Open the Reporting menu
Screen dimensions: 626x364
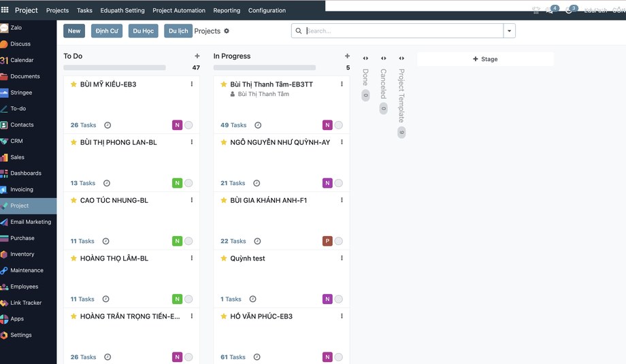coord(227,10)
